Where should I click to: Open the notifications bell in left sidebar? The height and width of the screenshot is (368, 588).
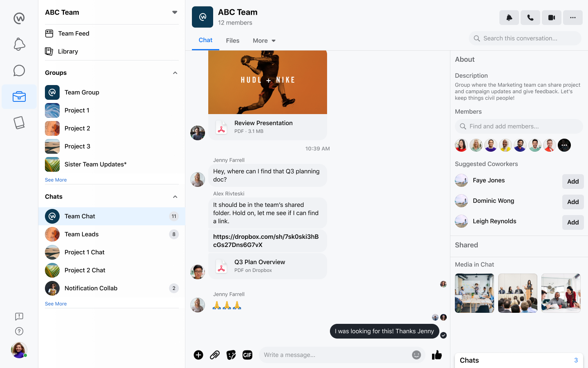[x=19, y=44]
